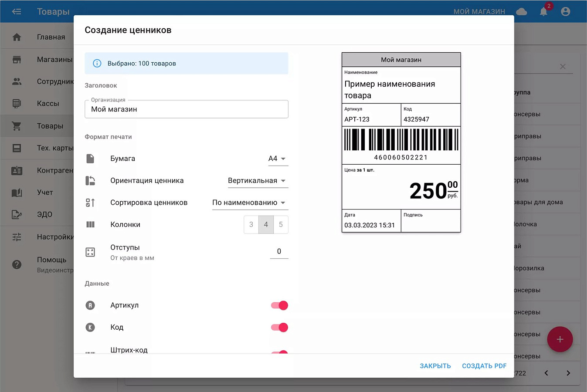Click the Настройки sliders icon

coord(17,237)
